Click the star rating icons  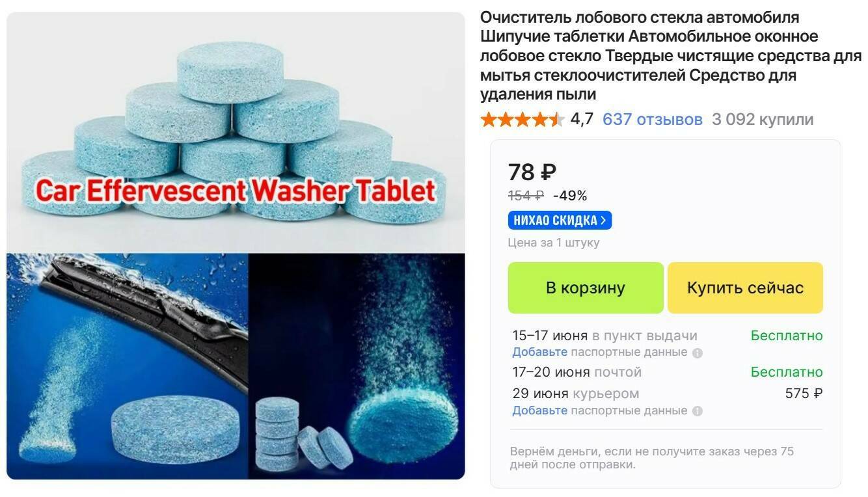[x=522, y=120]
